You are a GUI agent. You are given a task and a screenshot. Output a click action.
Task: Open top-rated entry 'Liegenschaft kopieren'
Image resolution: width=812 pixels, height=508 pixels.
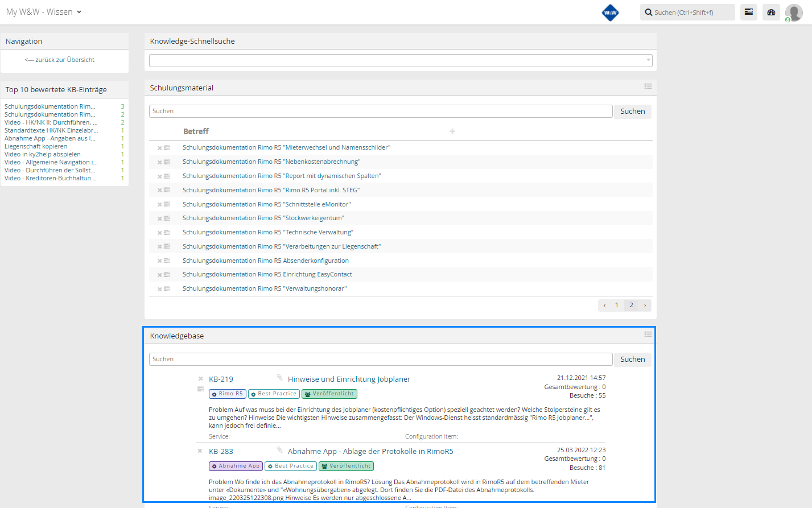[36, 146]
